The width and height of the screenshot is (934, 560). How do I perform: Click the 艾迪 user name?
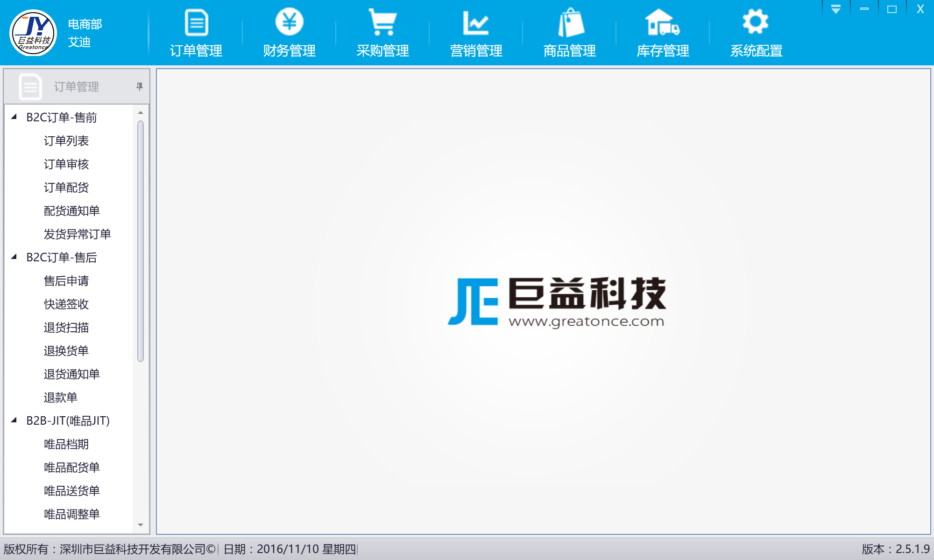(79, 42)
